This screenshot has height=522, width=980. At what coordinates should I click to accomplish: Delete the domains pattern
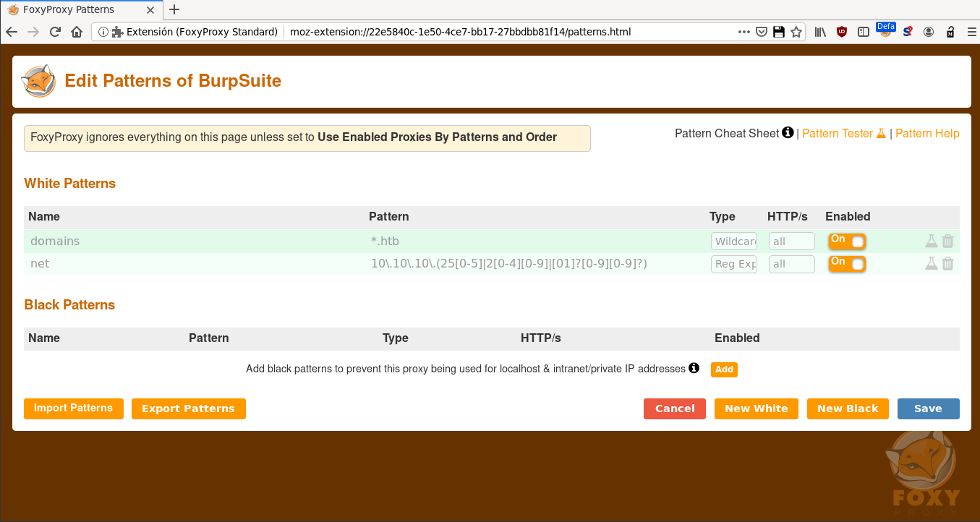point(947,241)
